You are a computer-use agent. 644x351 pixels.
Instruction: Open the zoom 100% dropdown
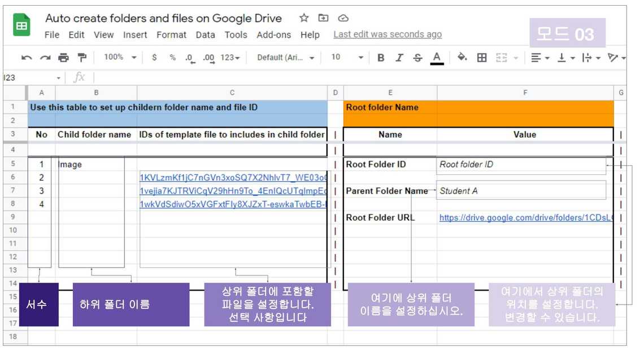tap(120, 58)
